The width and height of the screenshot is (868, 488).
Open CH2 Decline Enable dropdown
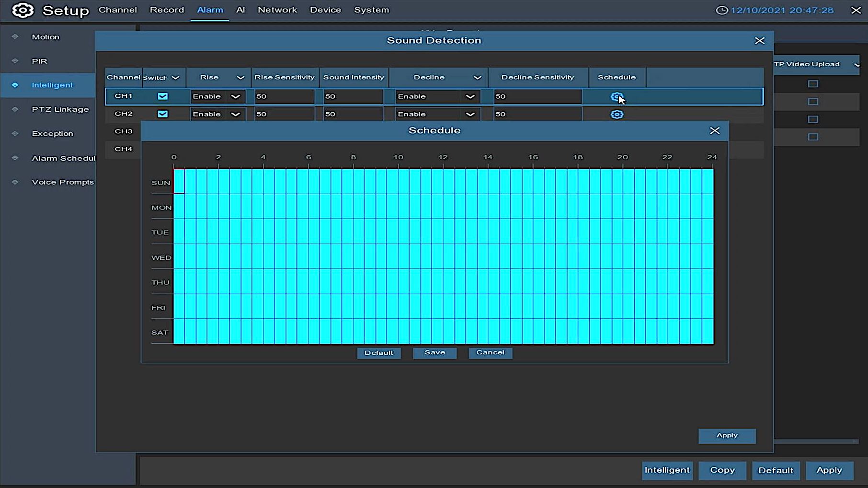click(x=437, y=114)
